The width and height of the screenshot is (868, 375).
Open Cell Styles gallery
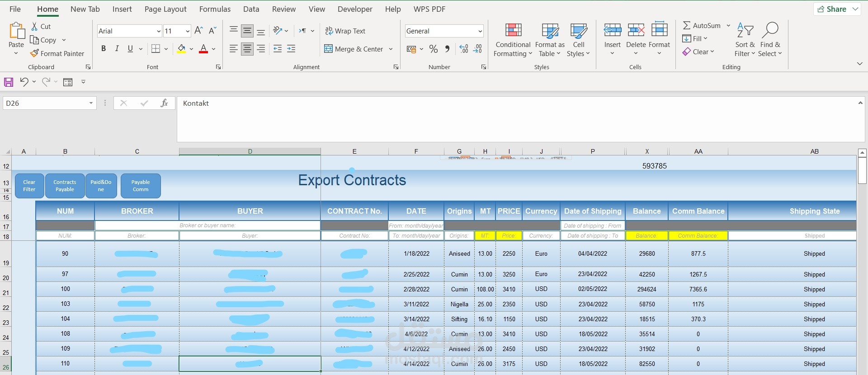pyautogui.click(x=579, y=40)
